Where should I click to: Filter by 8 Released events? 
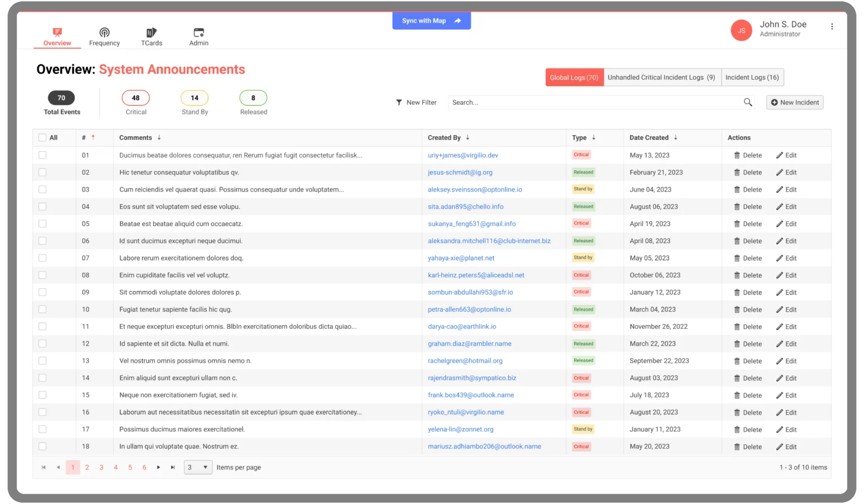coord(253,98)
